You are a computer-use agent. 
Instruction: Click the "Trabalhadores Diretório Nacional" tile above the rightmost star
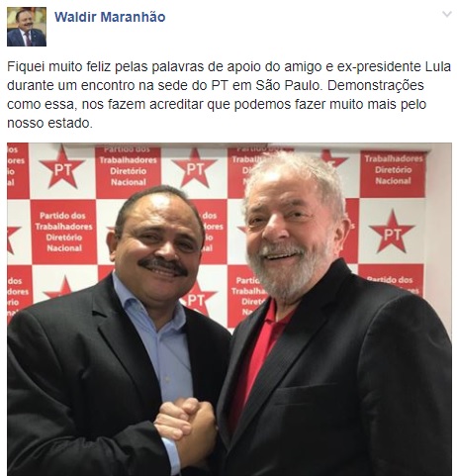393,174
